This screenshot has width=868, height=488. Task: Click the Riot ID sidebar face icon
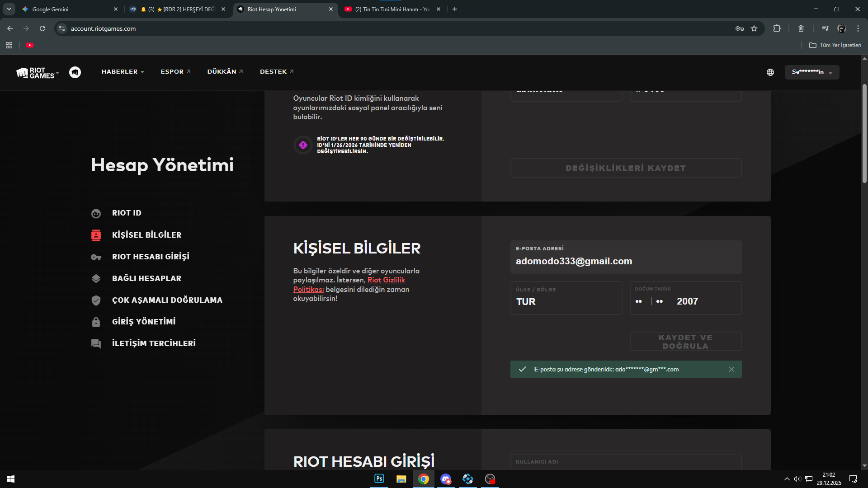pyautogui.click(x=96, y=213)
